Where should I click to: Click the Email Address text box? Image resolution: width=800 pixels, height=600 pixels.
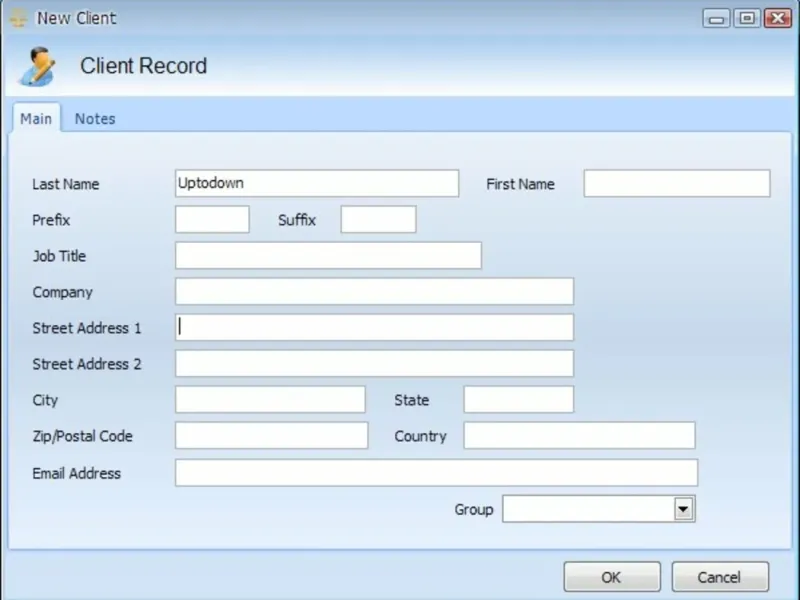point(436,472)
